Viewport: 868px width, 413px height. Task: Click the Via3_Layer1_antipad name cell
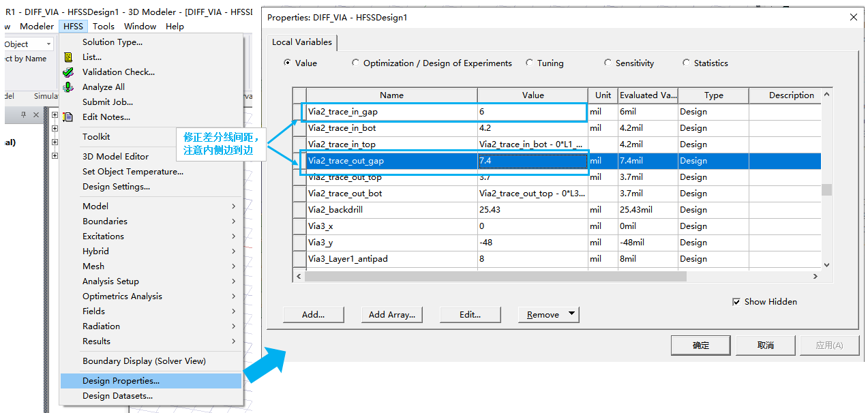click(391, 259)
